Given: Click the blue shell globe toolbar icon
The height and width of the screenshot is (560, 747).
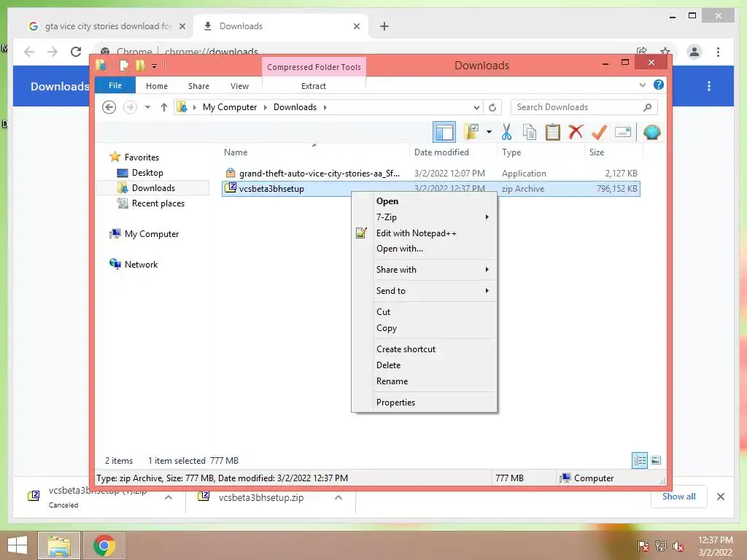Looking at the screenshot, I should 651,132.
